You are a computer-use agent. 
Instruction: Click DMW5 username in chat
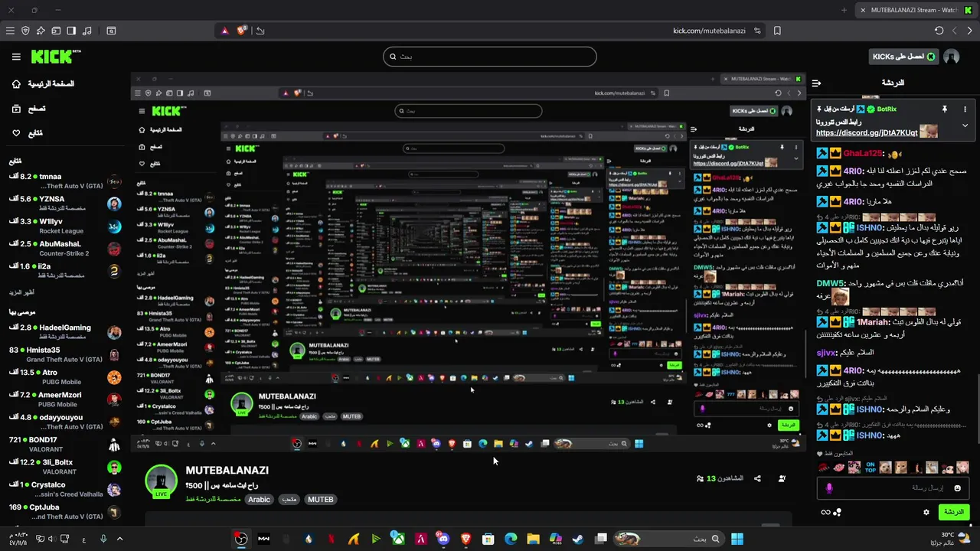[x=829, y=283]
